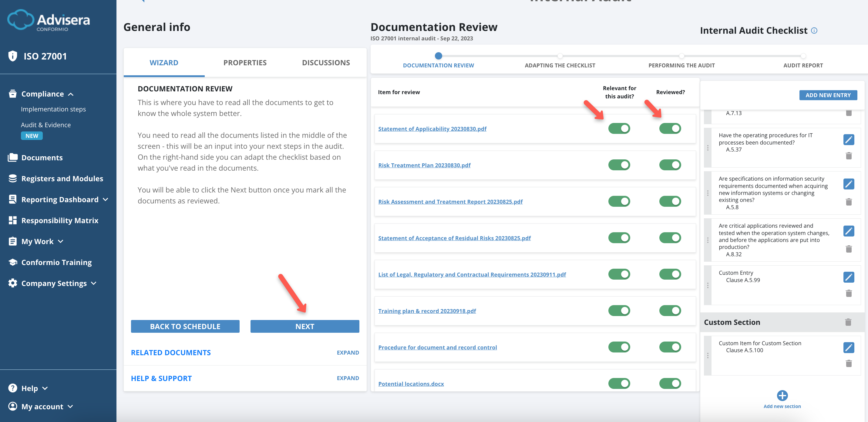Click the plus icon to add new section
Image resolution: width=868 pixels, height=422 pixels.
pyautogui.click(x=782, y=395)
